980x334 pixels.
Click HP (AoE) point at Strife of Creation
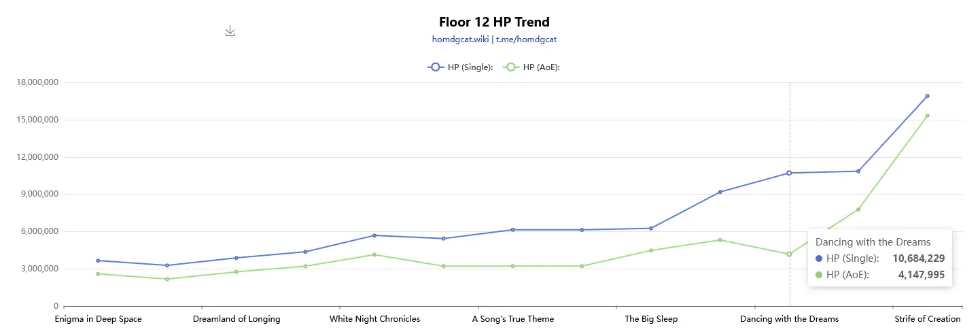(x=927, y=116)
